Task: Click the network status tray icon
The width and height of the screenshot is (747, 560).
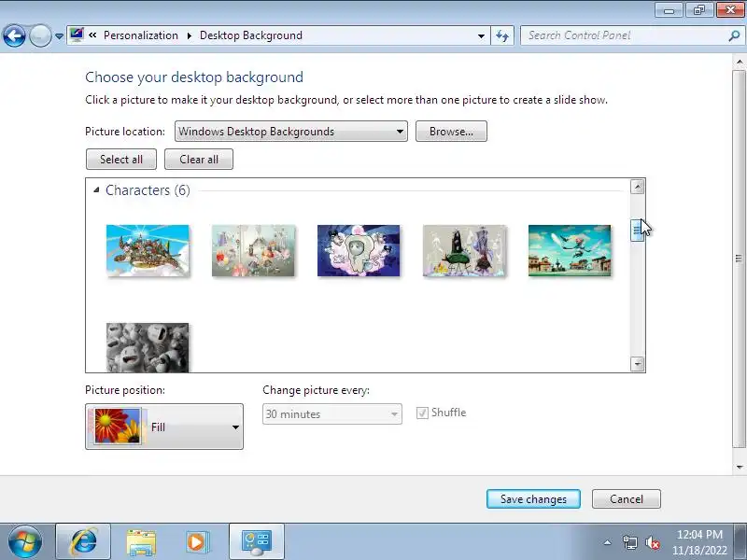Action: 629,542
